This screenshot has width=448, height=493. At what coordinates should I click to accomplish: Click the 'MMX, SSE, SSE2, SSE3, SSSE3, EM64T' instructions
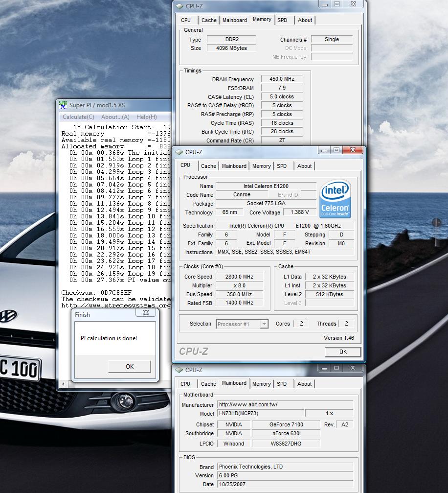285,252
